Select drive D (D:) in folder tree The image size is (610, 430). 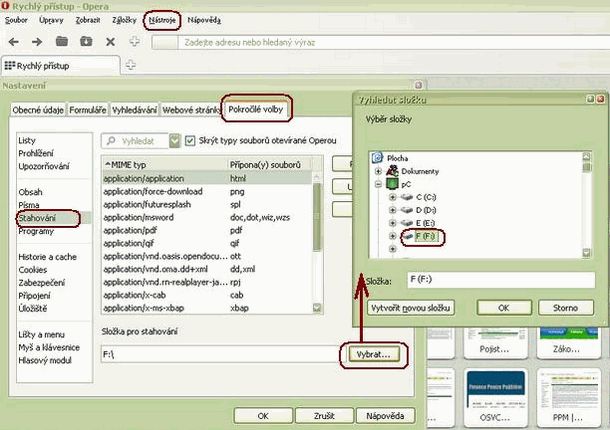click(x=426, y=210)
